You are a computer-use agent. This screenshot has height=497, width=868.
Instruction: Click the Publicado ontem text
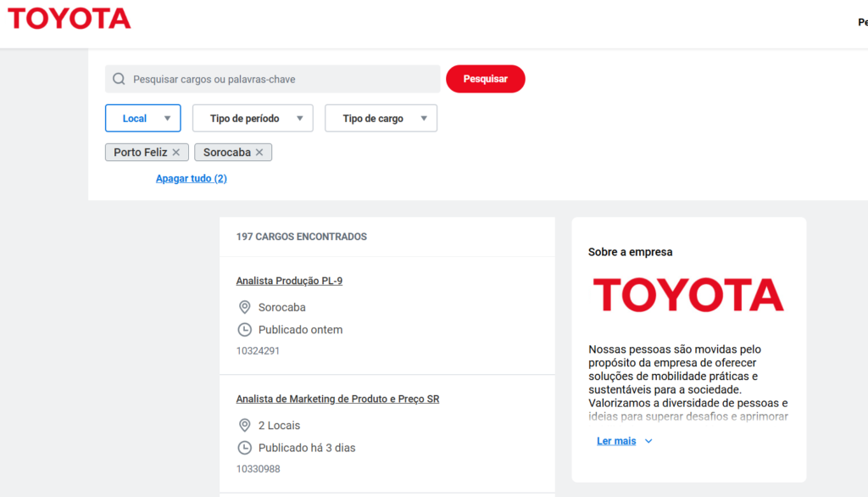(x=301, y=330)
